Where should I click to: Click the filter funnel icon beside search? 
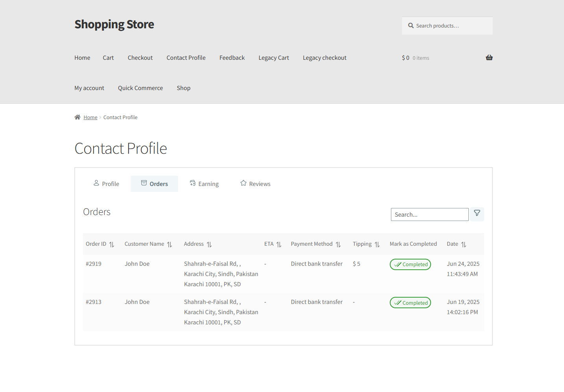click(x=477, y=213)
